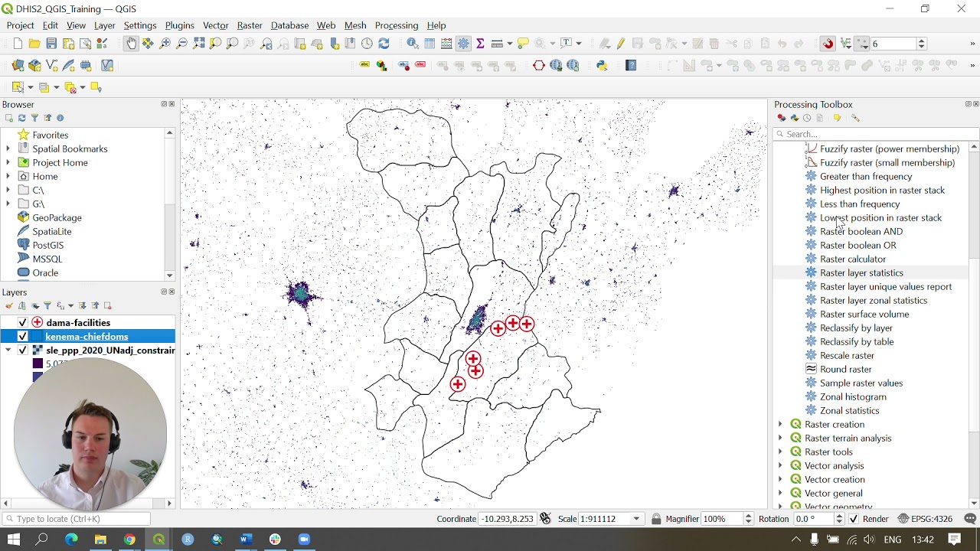Open the Raster menu
The width and height of the screenshot is (980, 551).
click(x=250, y=25)
